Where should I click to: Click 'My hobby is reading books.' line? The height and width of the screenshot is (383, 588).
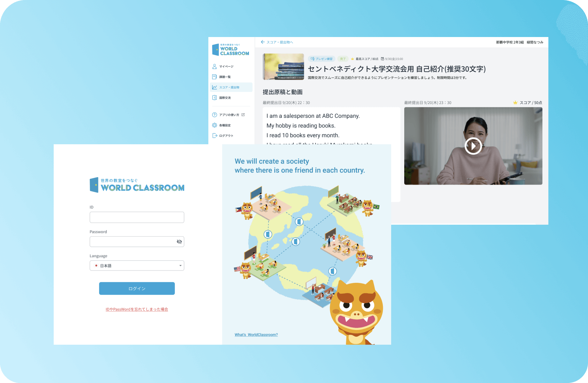301,126
